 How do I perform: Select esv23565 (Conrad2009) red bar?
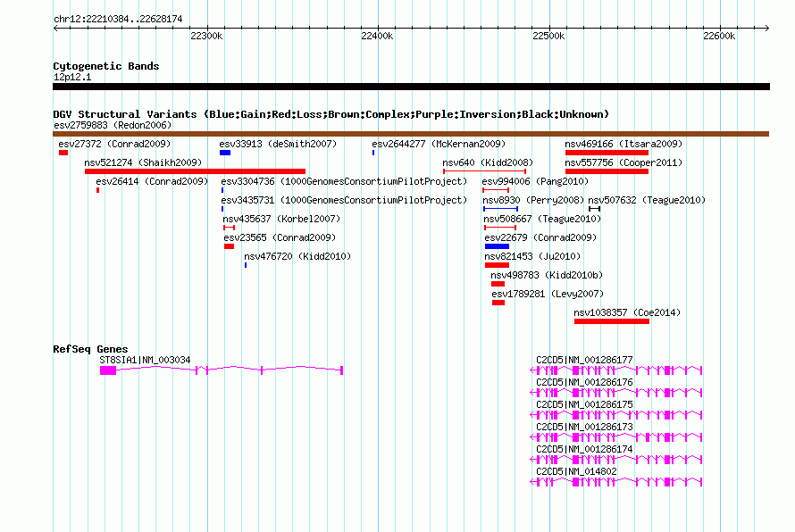(230, 246)
